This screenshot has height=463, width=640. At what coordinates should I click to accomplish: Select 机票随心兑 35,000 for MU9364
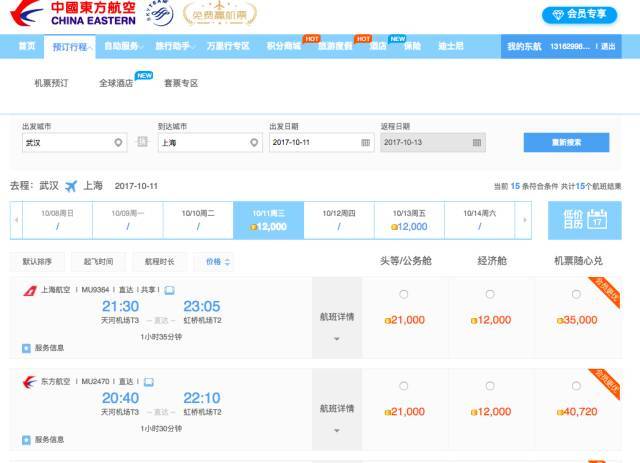(x=576, y=294)
